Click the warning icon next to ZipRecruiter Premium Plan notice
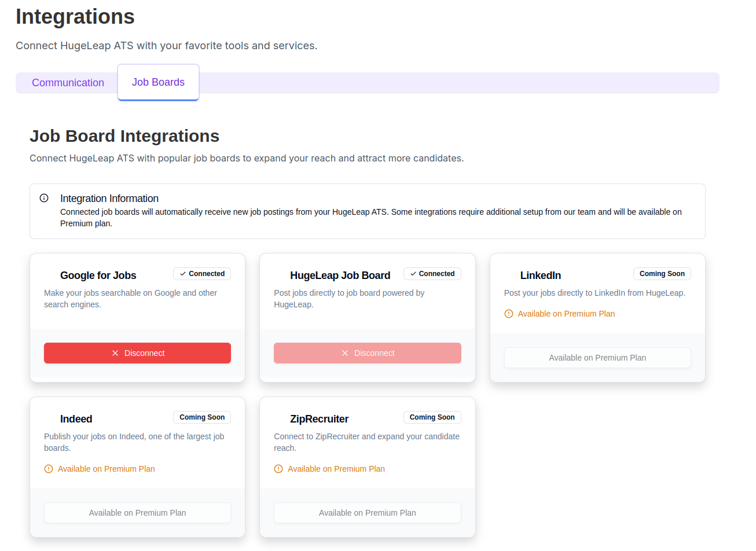 click(x=278, y=469)
